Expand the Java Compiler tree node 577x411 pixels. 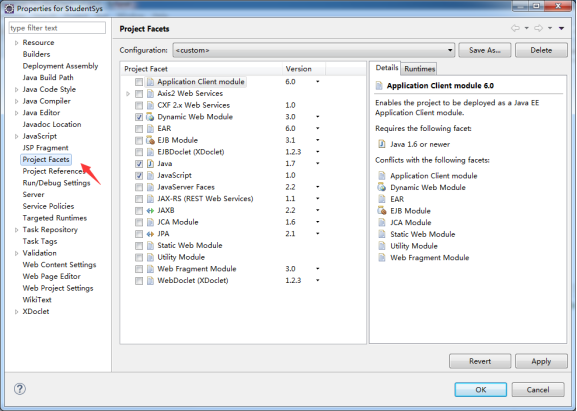click(x=16, y=101)
